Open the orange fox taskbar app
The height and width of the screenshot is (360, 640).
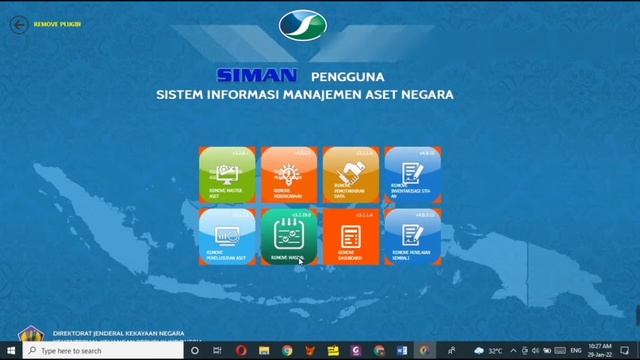310,351
